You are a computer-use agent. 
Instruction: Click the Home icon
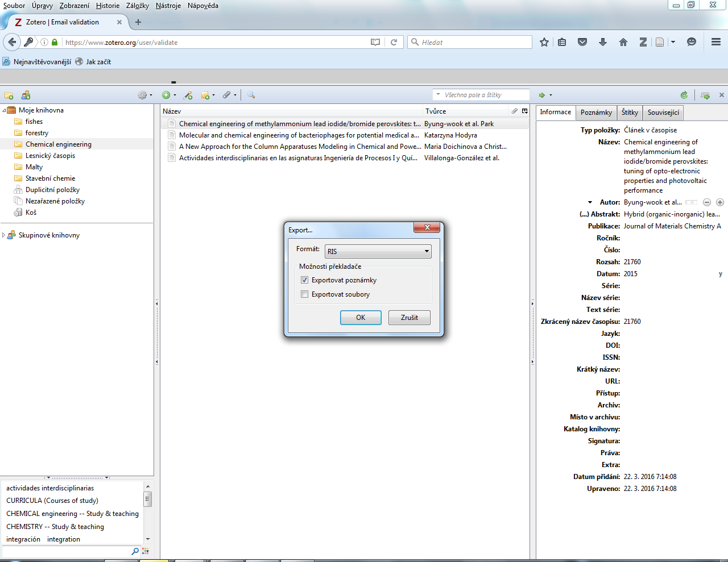[623, 42]
